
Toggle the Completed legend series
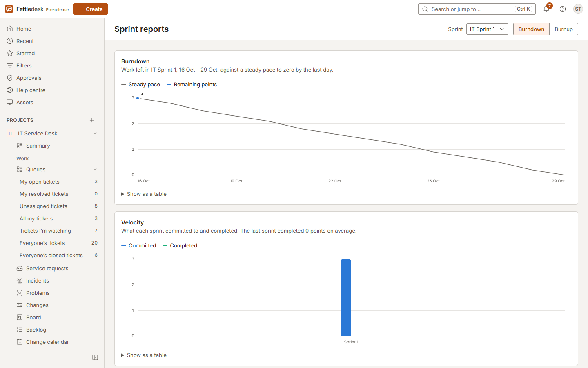pos(180,245)
